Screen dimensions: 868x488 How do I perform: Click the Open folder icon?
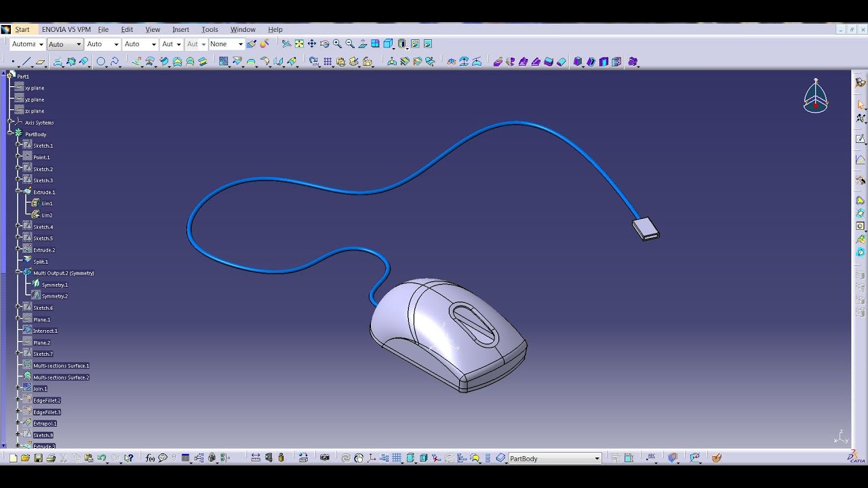[x=25, y=458]
